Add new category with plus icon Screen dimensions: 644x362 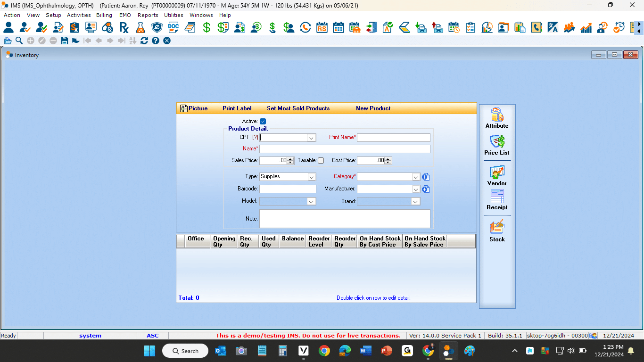point(425,177)
